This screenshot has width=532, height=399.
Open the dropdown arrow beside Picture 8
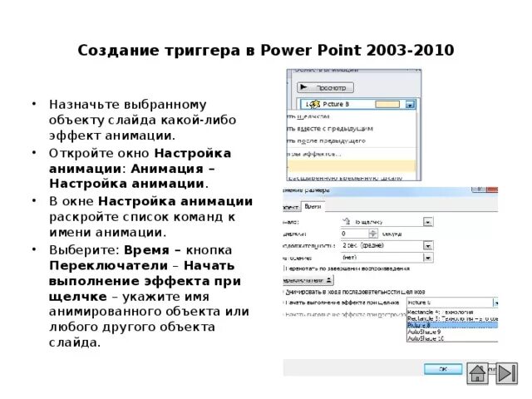click(x=410, y=105)
